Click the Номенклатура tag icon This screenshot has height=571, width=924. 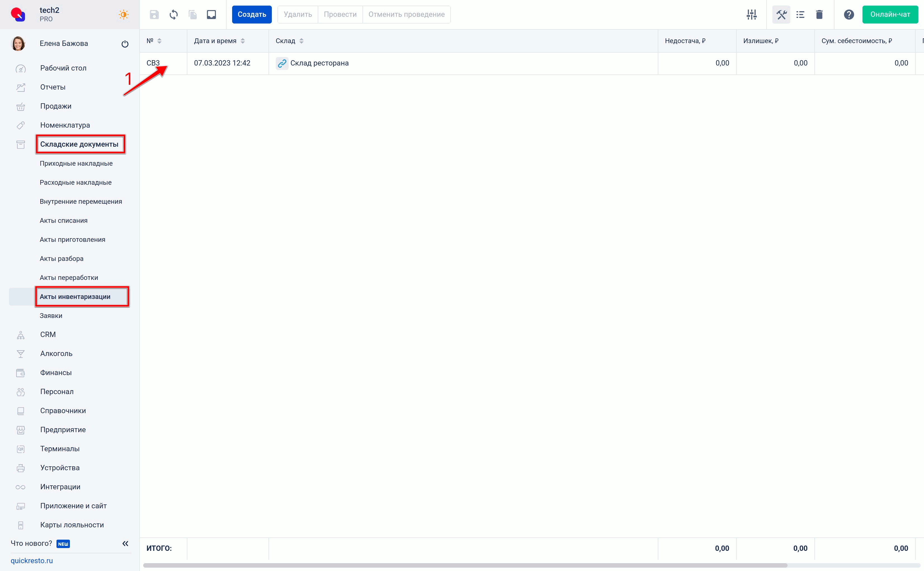21,125
